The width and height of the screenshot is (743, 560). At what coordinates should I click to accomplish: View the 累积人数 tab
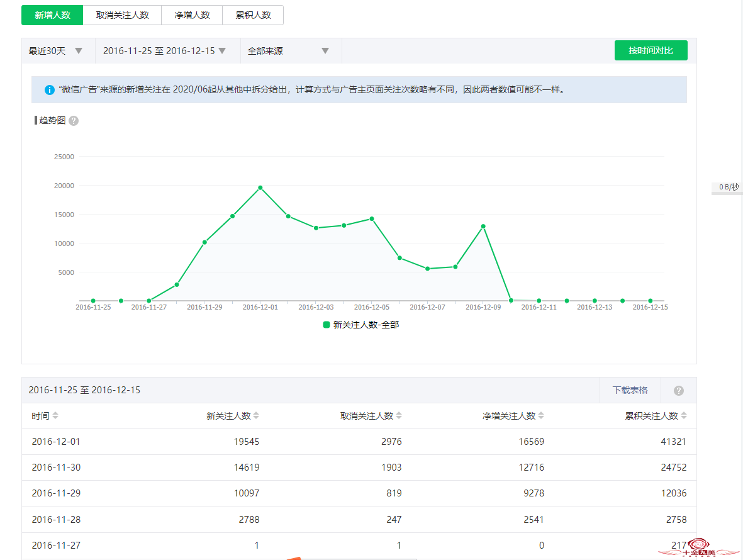coord(253,15)
